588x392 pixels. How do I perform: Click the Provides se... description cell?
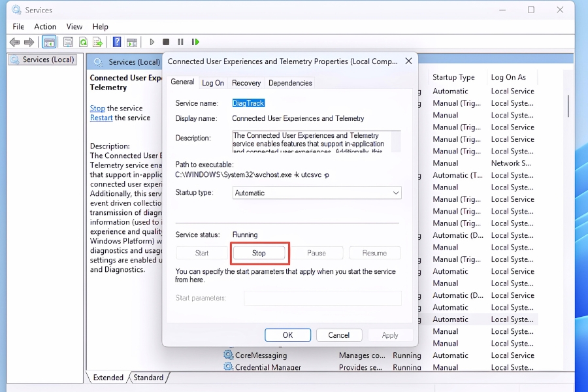point(361,367)
